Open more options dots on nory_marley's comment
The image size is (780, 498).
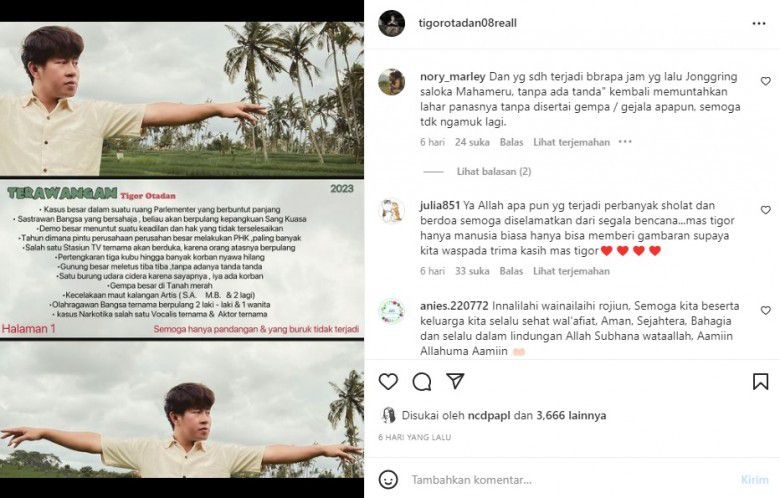625,142
